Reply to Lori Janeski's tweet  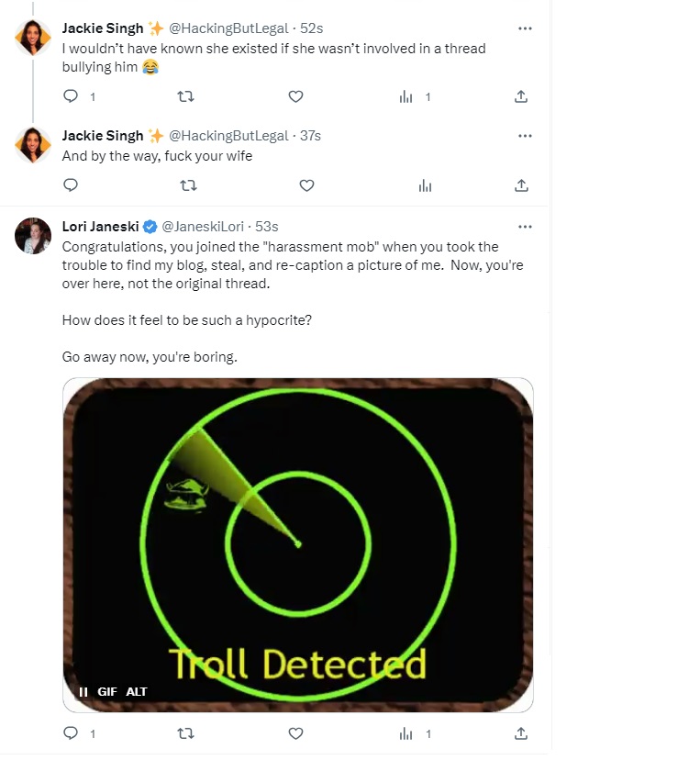point(72,733)
